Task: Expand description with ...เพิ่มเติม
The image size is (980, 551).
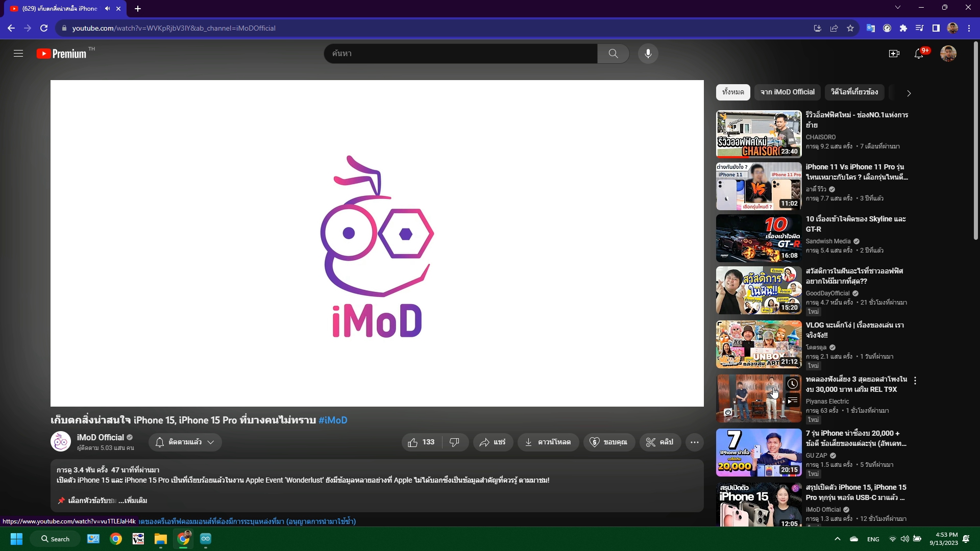Action: tap(133, 500)
